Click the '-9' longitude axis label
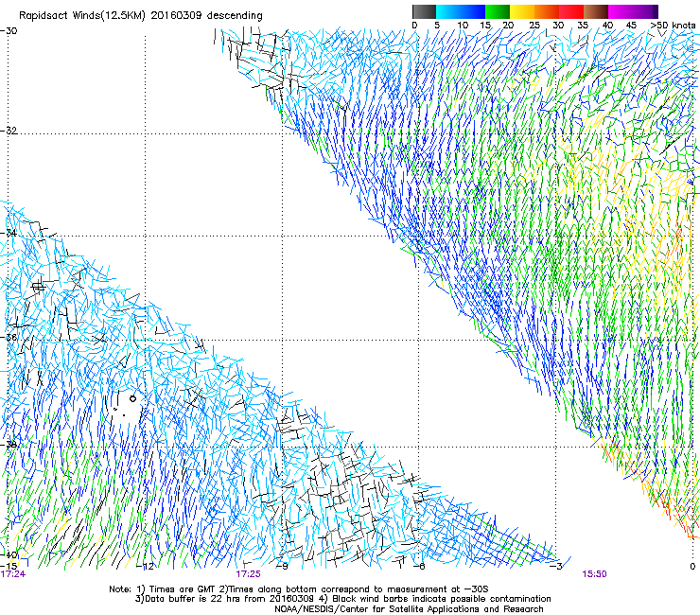This screenshot has width=700, height=615. point(282,566)
